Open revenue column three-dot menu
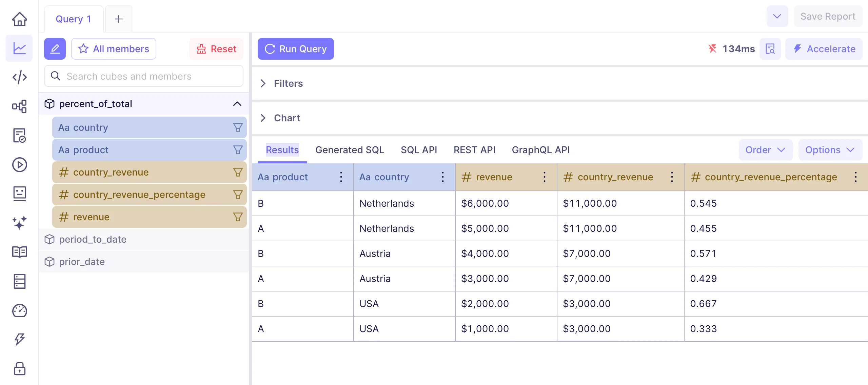Viewport: 868px width, 385px height. click(x=544, y=177)
